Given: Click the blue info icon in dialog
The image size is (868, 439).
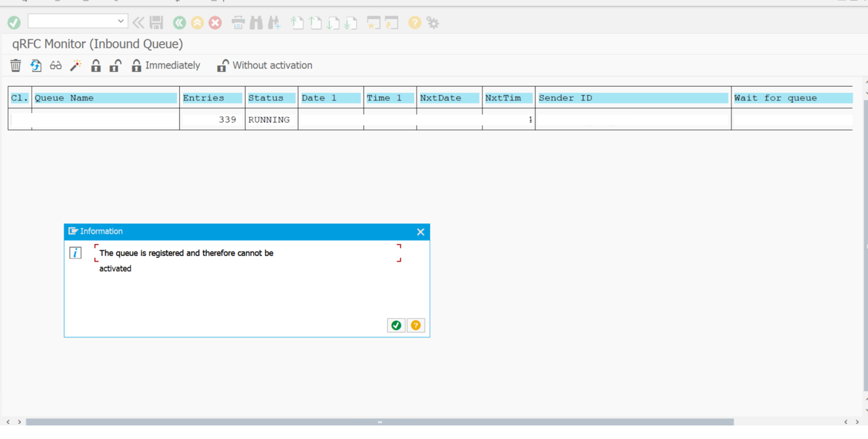Looking at the screenshot, I should [76, 253].
